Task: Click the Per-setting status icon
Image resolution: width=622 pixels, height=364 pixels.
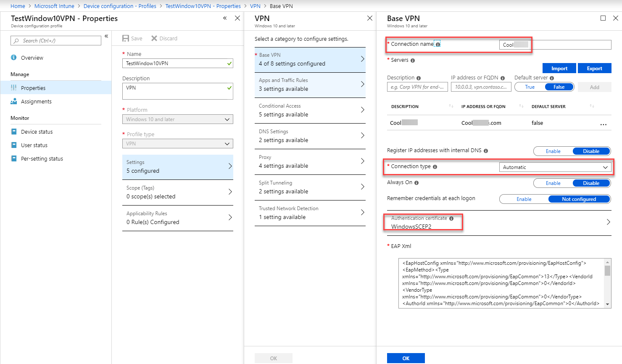Action: (x=13, y=158)
